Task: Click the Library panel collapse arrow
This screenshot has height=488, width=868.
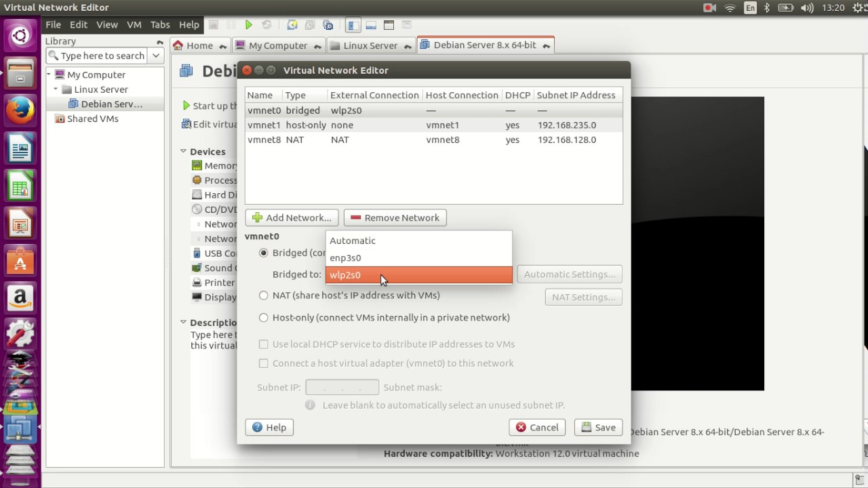Action: pyautogui.click(x=159, y=42)
